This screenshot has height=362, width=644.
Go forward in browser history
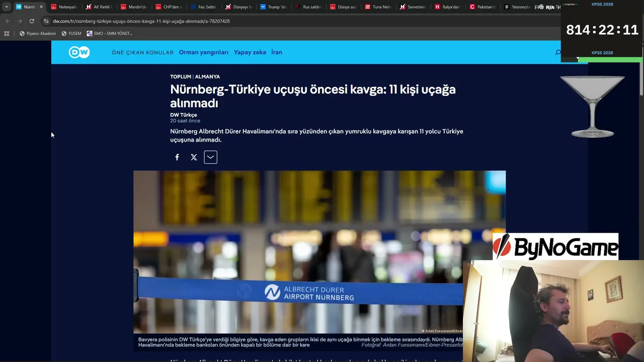point(20,21)
